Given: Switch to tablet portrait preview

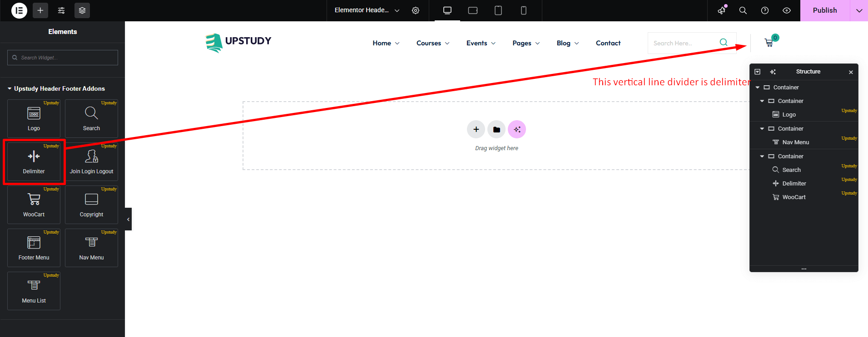Looking at the screenshot, I should (x=498, y=10).
